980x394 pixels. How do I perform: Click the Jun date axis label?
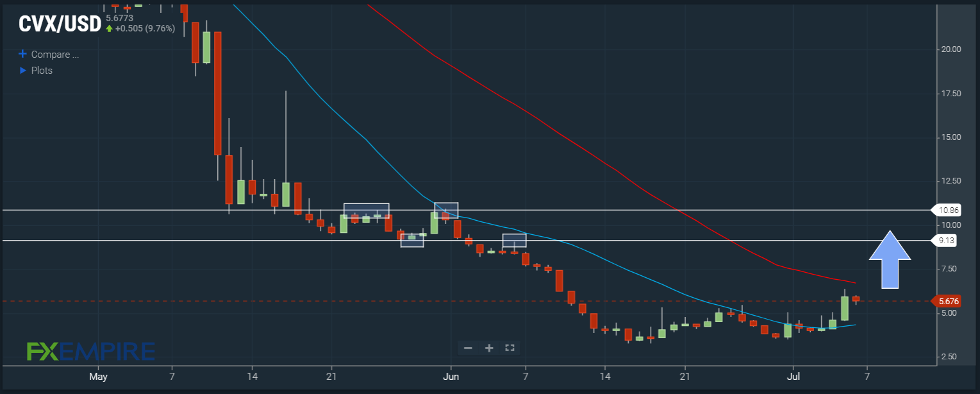(x=451, y=376)
